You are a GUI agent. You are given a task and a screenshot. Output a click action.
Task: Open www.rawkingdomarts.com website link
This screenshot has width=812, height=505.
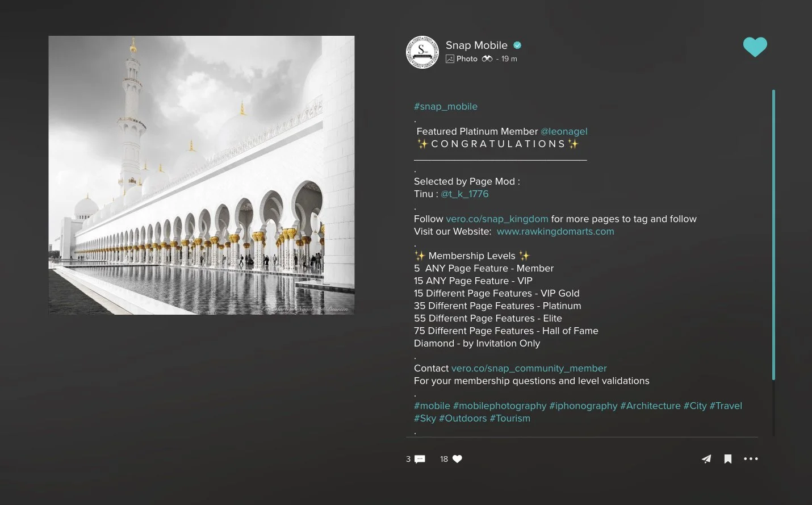pos(555,231)
